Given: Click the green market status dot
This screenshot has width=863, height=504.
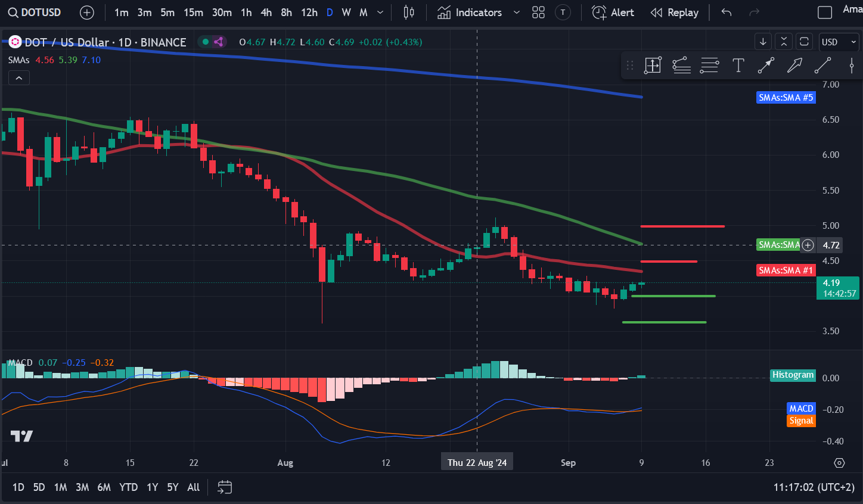Looking at the screenshot, I should click(x=206, y=42).
